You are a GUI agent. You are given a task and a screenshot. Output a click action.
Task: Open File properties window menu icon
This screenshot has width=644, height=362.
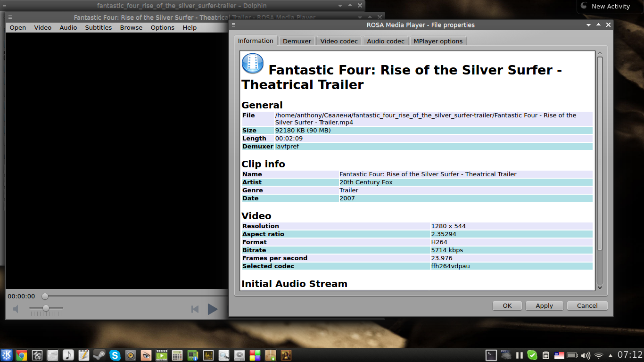pos(234,25)
